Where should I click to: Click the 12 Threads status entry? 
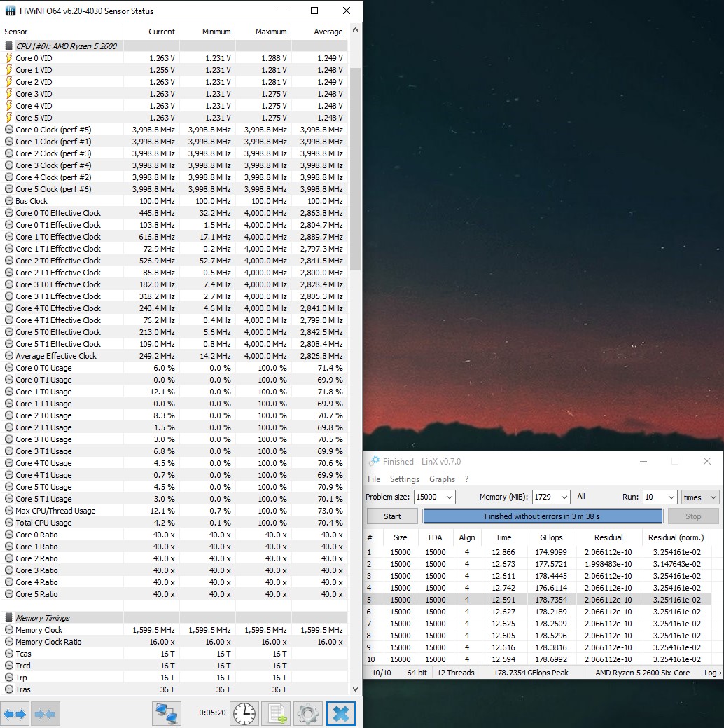(456, 672)
